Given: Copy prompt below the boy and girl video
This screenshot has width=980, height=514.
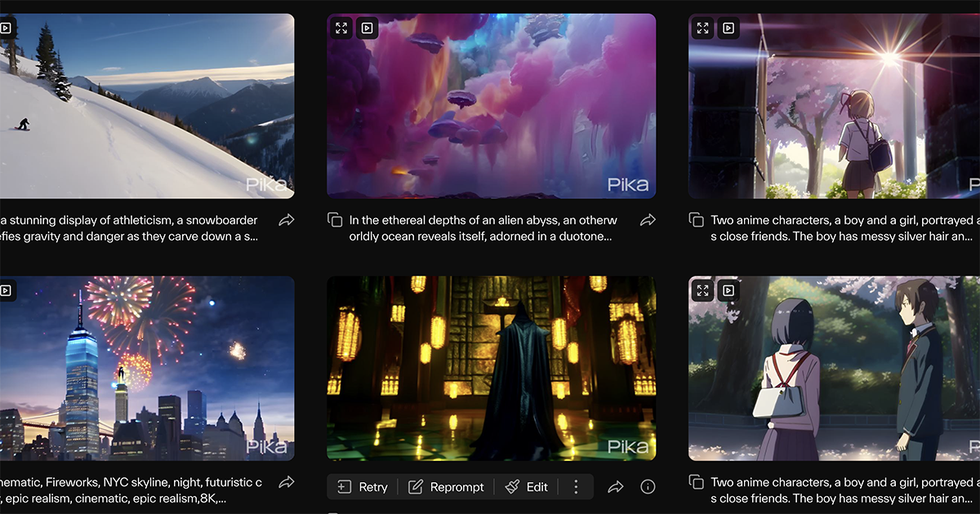Looking at the screenshot, I should pyautogui.click(x=696, y=482).
